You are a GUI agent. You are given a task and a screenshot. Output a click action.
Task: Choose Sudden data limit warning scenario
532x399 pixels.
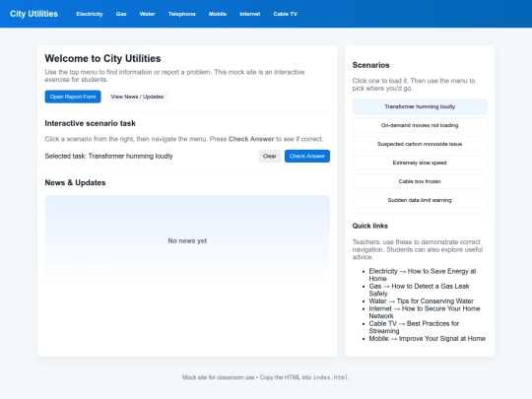coord(420,200)
